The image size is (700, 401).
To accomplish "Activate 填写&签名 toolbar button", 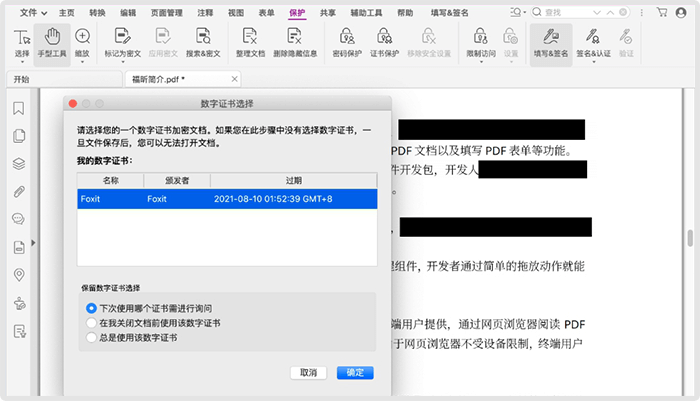I will pyautogui.click(x=551, y=44).
